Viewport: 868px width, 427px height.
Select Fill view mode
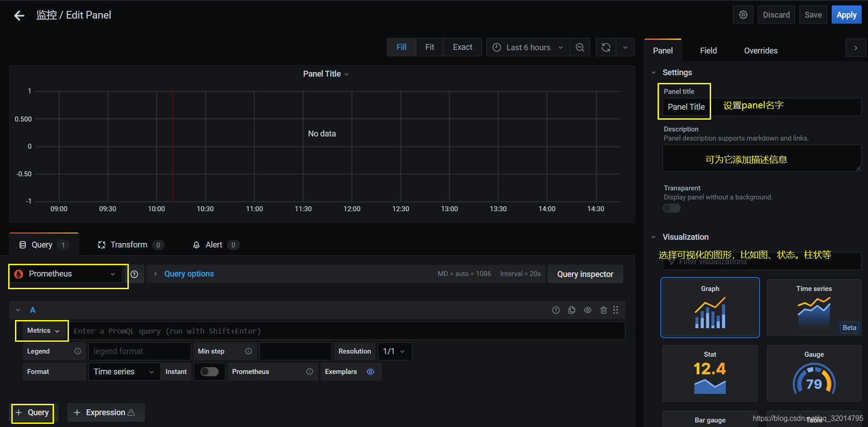click(x=401, y=47)
